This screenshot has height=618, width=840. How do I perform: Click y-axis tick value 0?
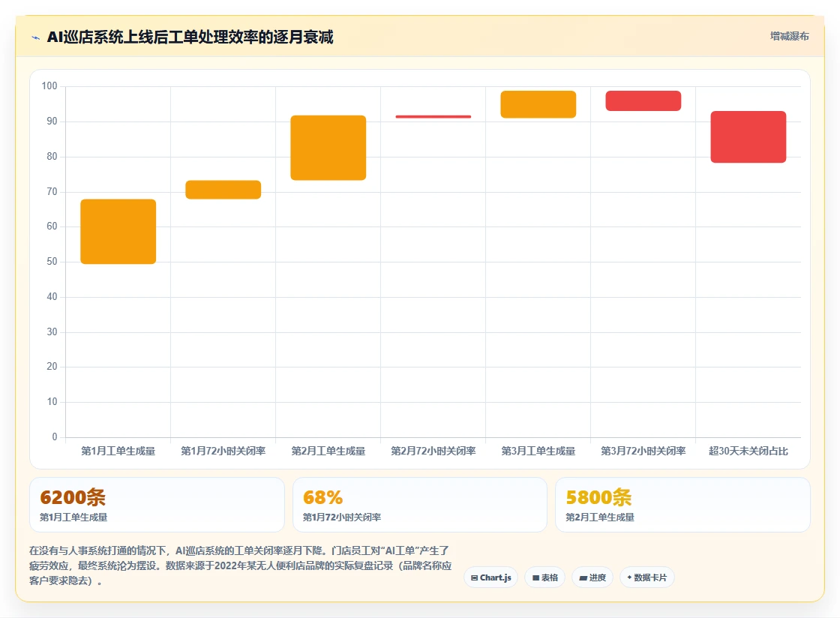click(55, 436)
